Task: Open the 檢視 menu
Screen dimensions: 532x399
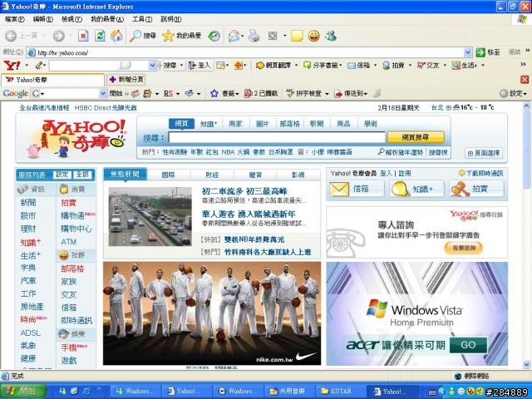Action: point(71,19)
